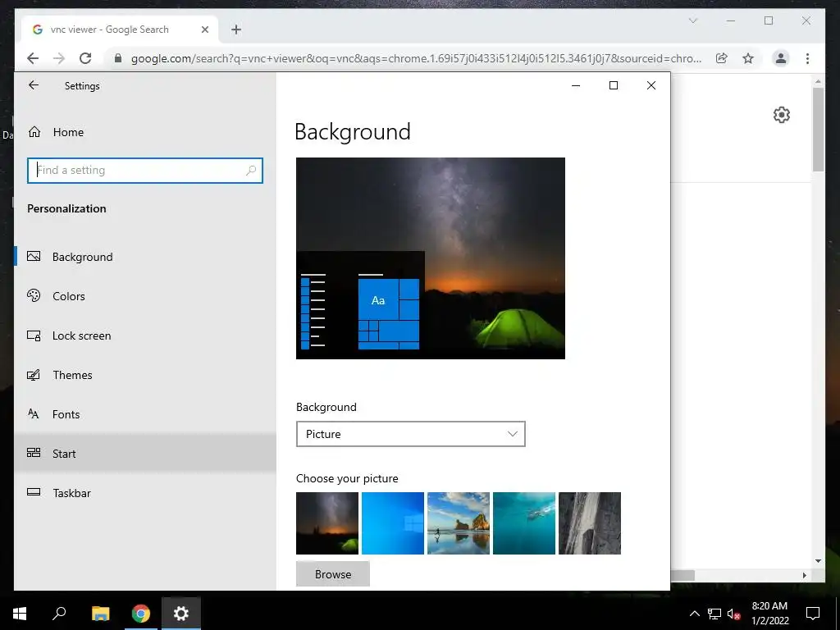Choose the underwater swimmer picture thumbnail
This screenshot has height=630, width=840.
(x=524, y=523)
